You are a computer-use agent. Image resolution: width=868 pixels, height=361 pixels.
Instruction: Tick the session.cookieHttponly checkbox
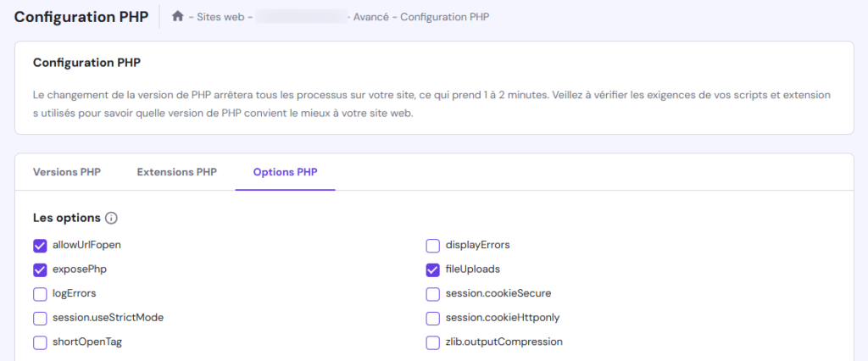point(432,319)
